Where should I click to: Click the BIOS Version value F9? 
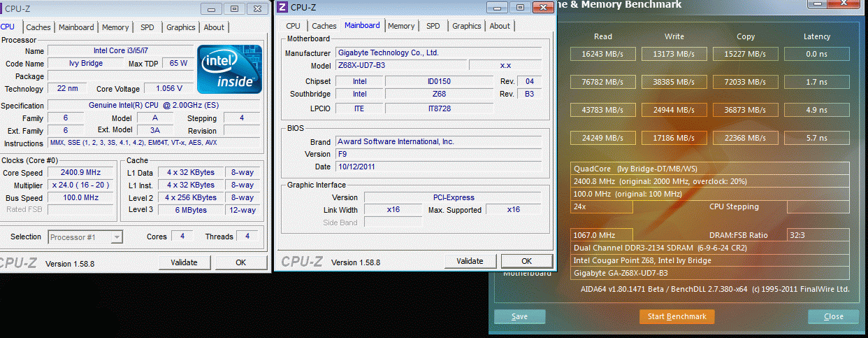tap(438, 155)
